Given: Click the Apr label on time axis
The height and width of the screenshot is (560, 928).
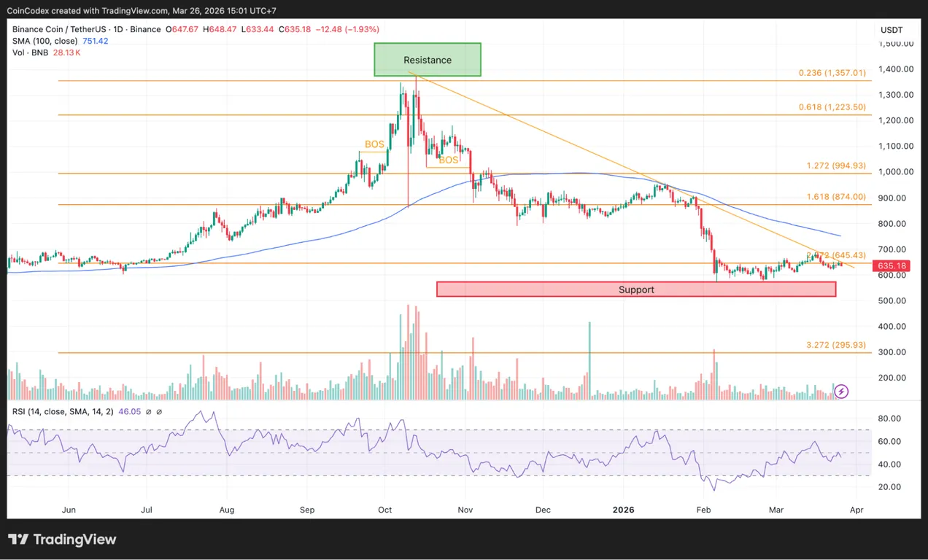Looking at the screenshot, I should click(x=857, y=510).
